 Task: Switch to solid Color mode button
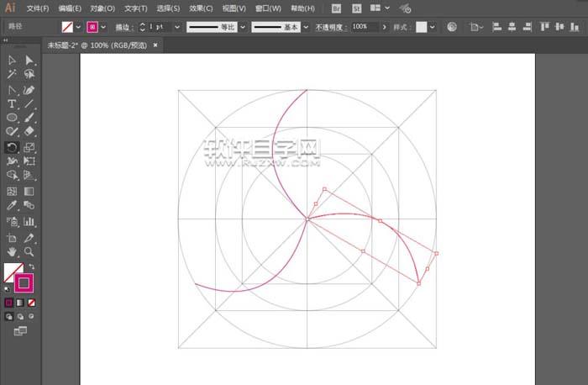click(x=9, y=302)
